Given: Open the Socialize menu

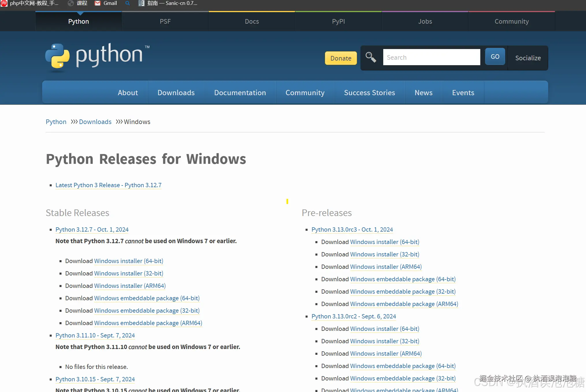Looking at the screenshot, I should 528,58.
